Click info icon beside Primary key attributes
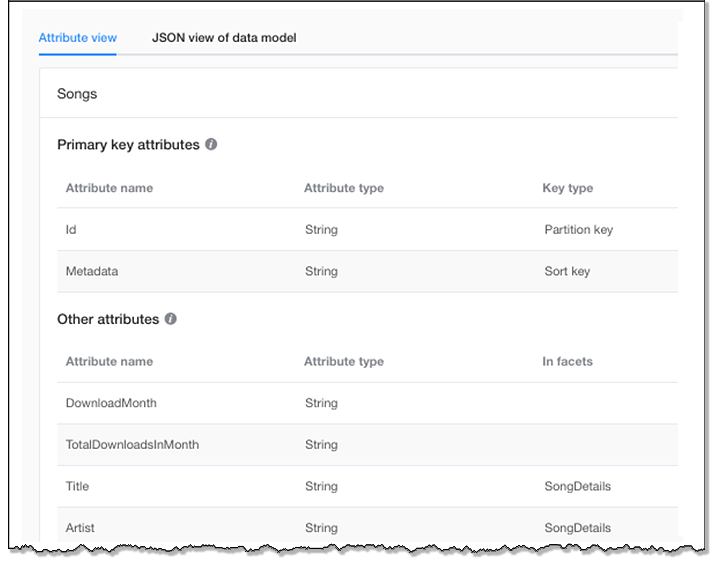This screenshot has width=713, height=563. tap(211, 144)
